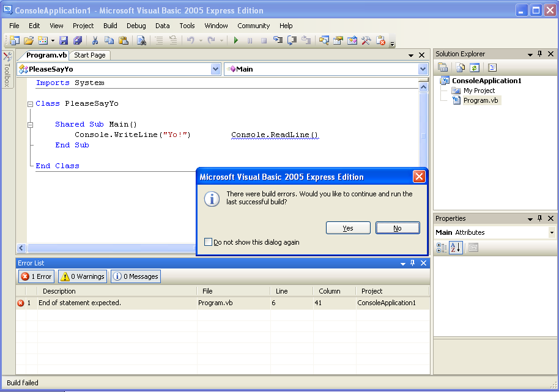Screen dimensions: 559x392
Task: Switch to the Start Page tab
Action: pos(89,55)
